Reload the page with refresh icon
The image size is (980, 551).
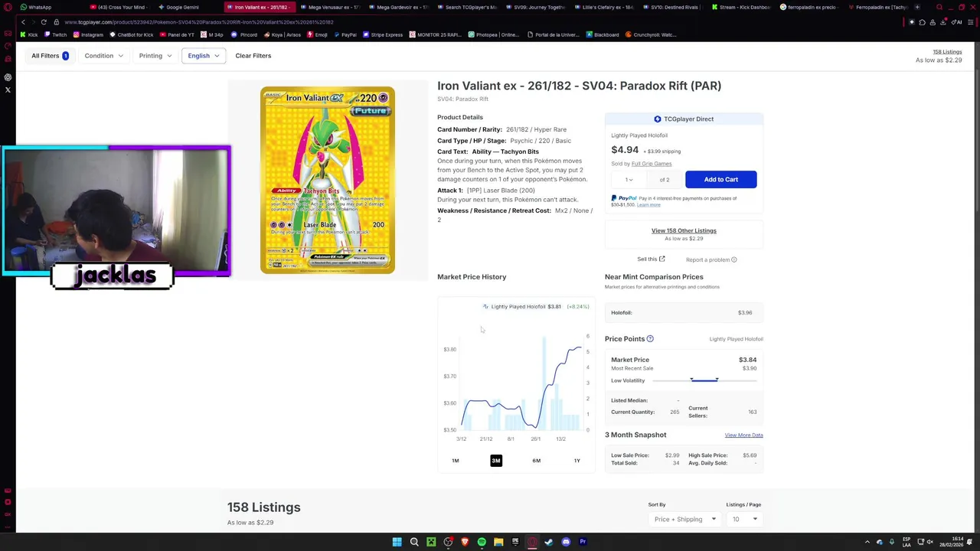click(44, 22)
